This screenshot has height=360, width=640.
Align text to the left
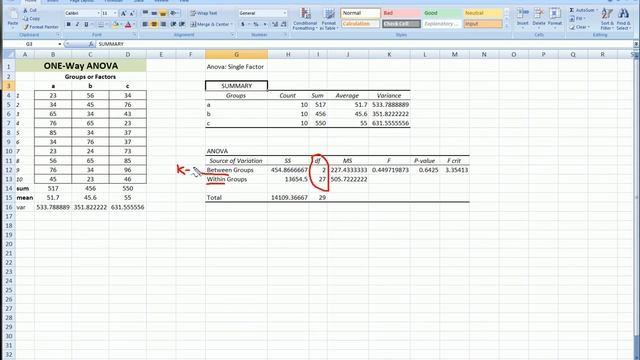pos(145,24)
